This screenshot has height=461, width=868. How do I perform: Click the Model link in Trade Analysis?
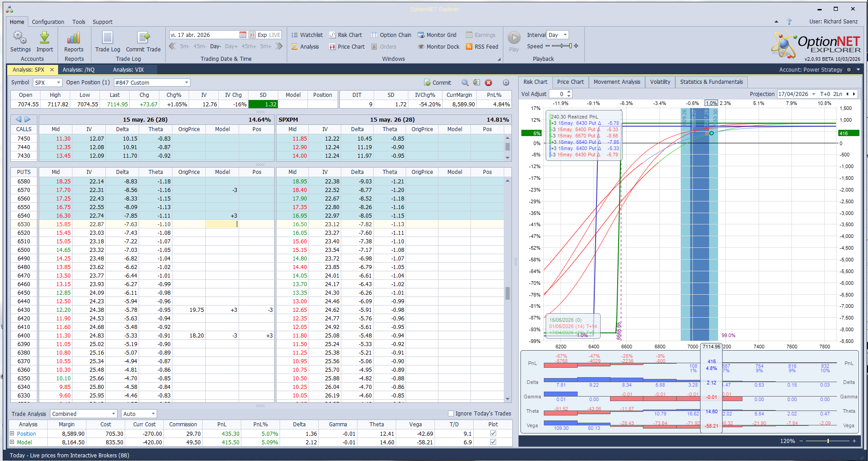tap(24, 442)
